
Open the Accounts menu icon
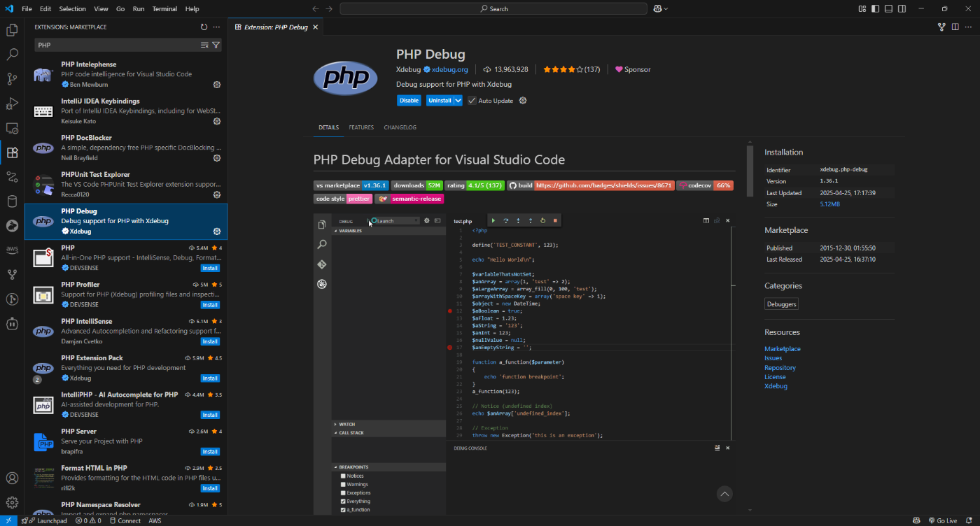pyautogui.click(x=12, y=478)
